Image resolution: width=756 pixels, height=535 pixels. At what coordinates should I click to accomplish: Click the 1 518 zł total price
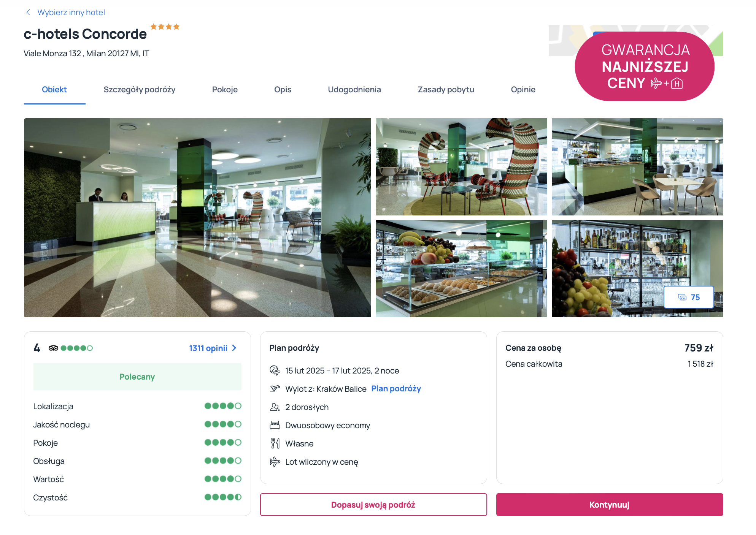[700, 364]
